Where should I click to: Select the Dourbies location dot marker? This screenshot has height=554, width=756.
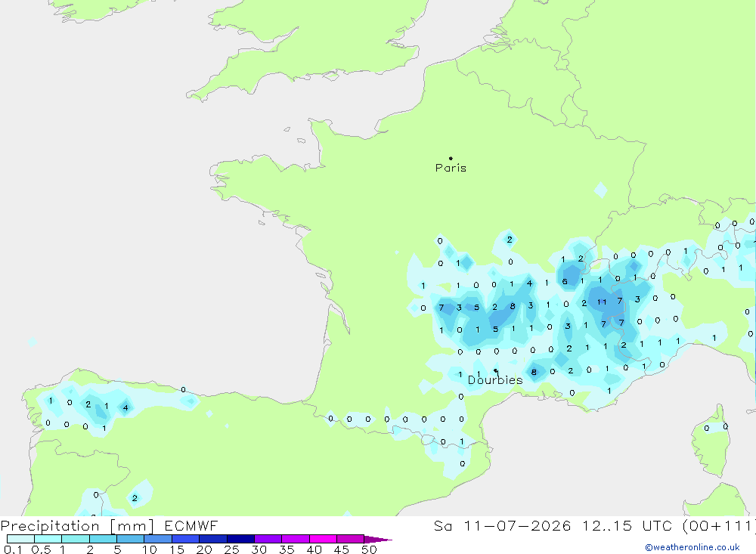coord(495,370)
